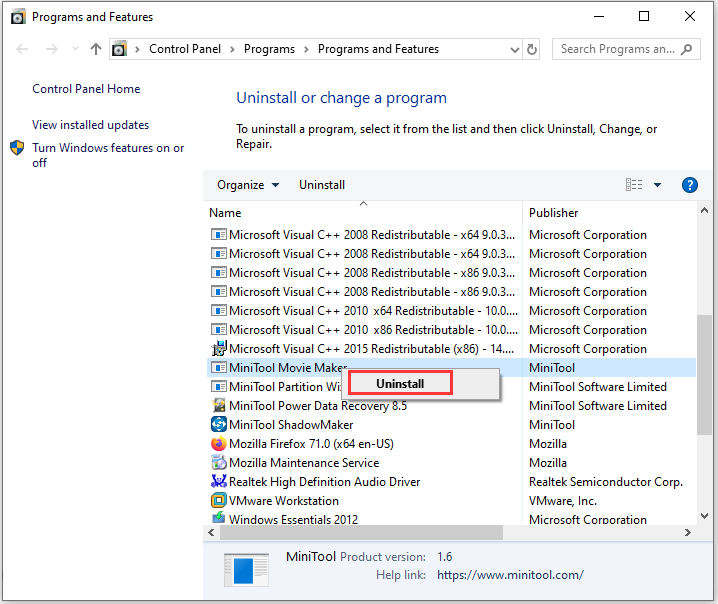Click Realtek Semiconductor Corp. publisher cell

tap(606, 482)
